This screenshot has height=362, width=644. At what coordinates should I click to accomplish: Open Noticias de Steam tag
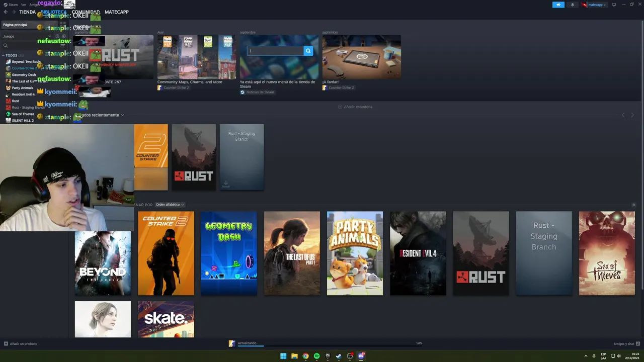coord(257,92)
